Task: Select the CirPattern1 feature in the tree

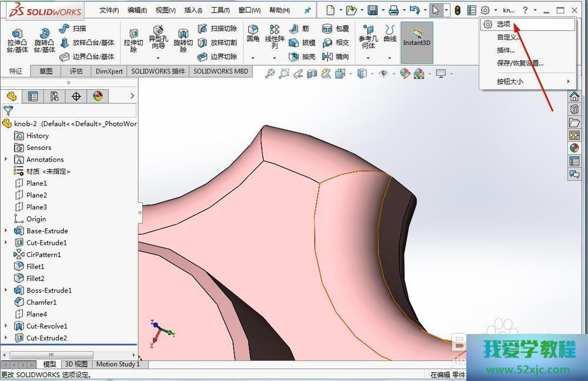Action: [x=44, y=255]
